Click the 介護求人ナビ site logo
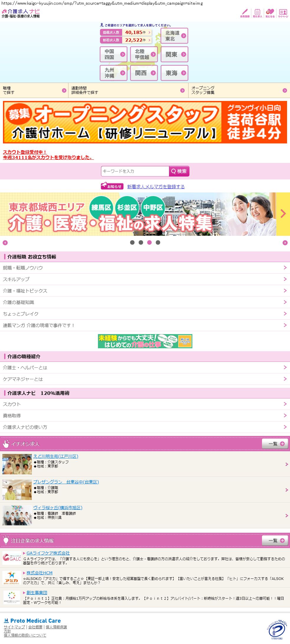The image size is (290, 644). coord(21,14)
